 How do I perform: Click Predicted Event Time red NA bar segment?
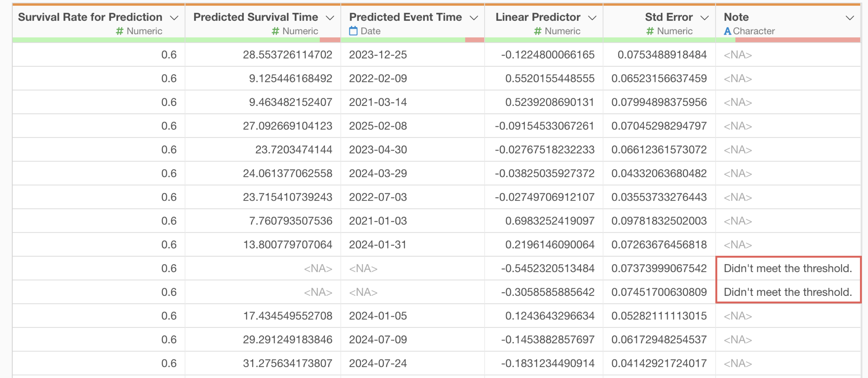coord(474,40)
